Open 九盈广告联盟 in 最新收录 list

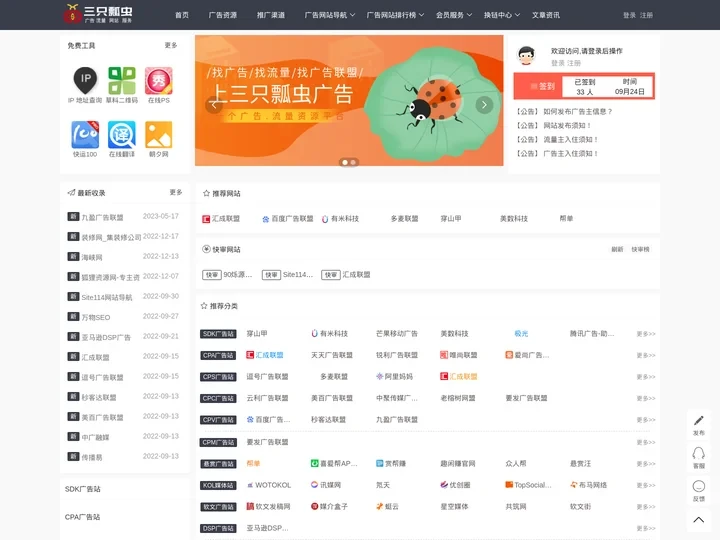[x=102, y=217]
